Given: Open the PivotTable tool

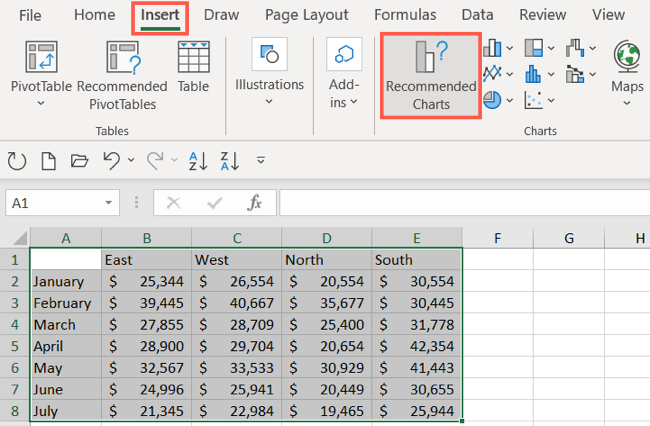Looking at the screenshot, I should [x=41, y=72].
